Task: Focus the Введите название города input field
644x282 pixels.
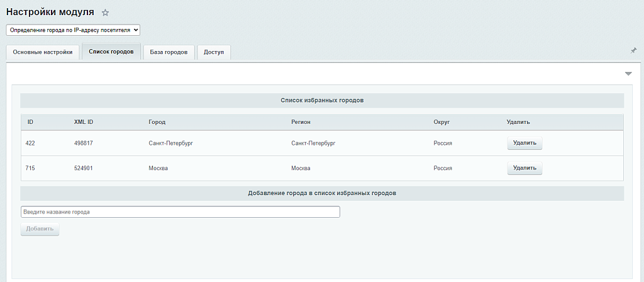Action: pos(180,212)
